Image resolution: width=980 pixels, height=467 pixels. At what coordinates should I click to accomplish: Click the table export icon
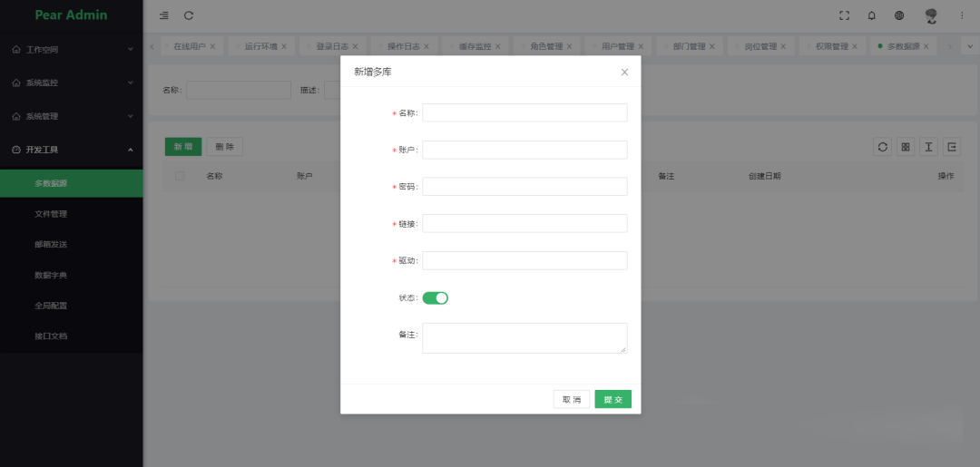point(952,147)
